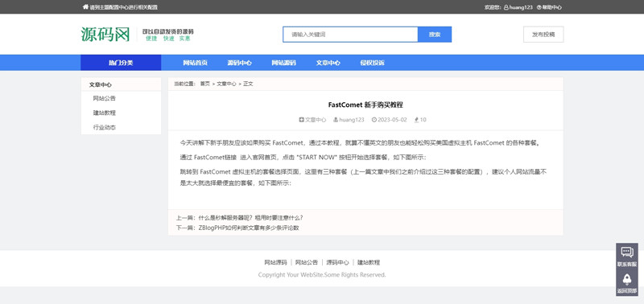The width and height of the screenshot is (644, 304).
Task: Click the clock icon next to 2023-05-02
Action: tap(374, 120)
